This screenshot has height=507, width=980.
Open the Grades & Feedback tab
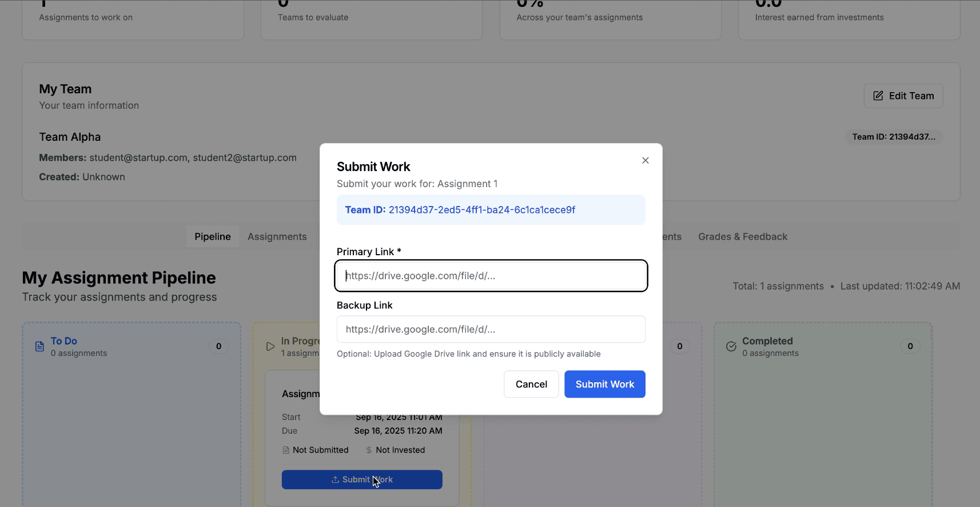[x=743, y=236]
